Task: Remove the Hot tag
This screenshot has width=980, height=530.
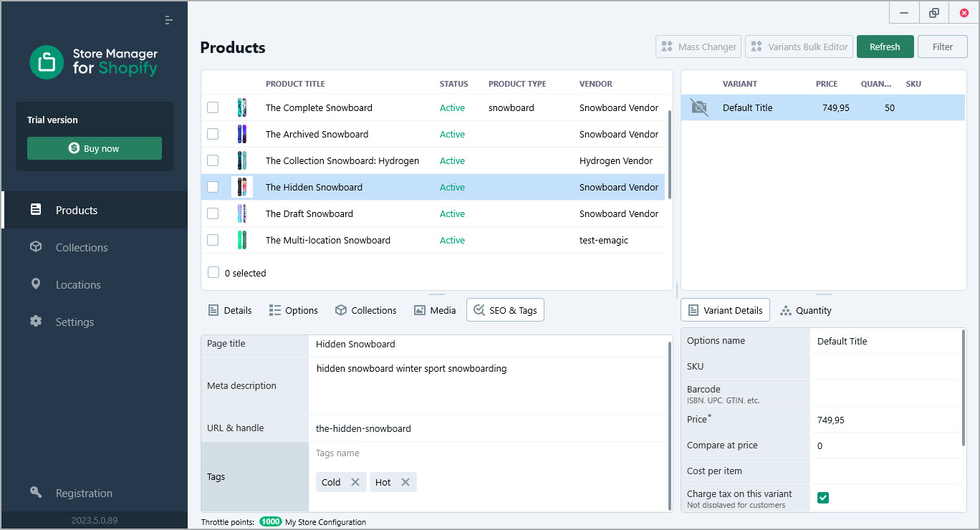Action: tap(405, 482)
